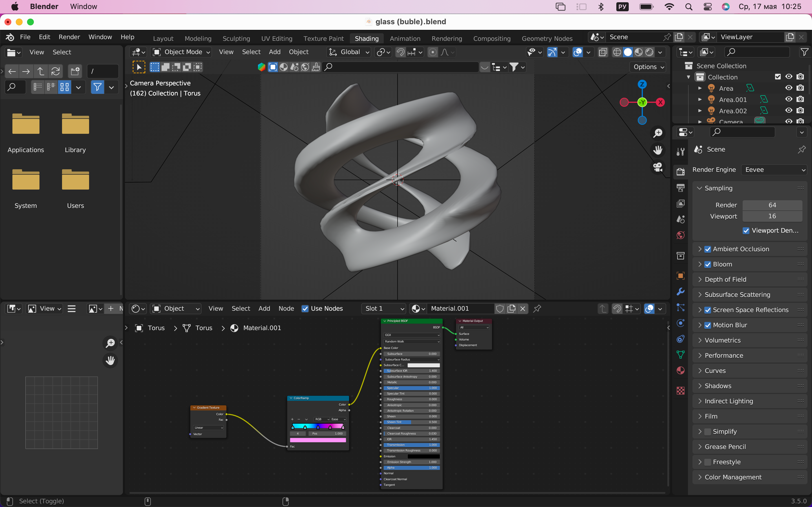Expand the Bloom section
This screenshot has width=812, height=507.
pyautogui.click(x=701, y=264)
